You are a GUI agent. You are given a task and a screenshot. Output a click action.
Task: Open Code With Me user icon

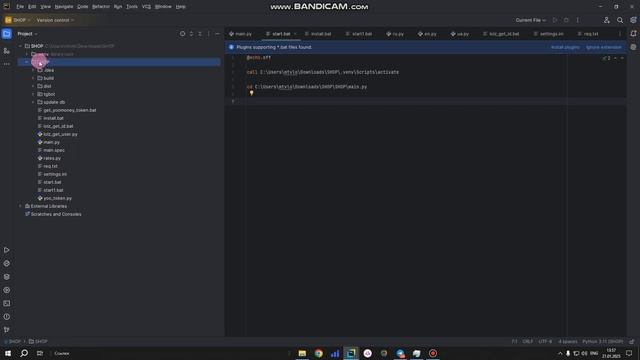coord(607,20)
